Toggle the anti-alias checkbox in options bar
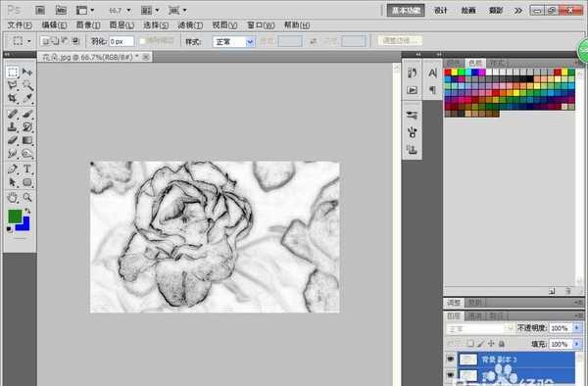588x386 pixels. [143, 41]
